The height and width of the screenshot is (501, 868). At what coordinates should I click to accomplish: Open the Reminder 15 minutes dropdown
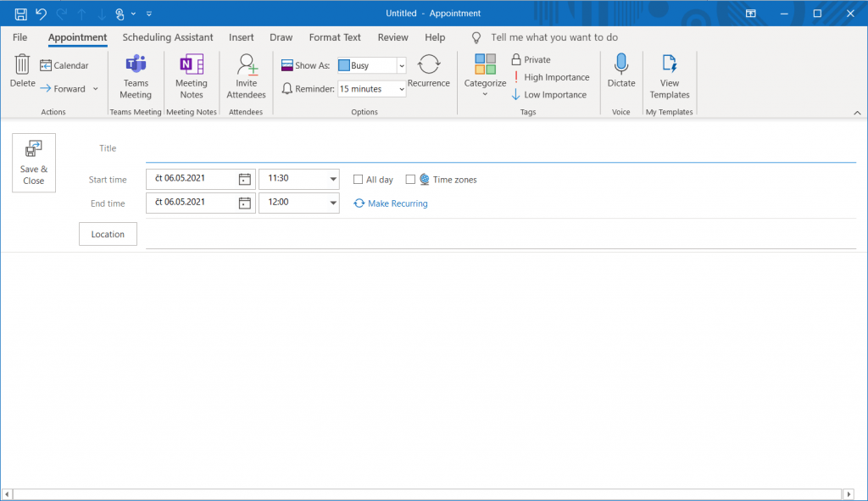coord(401,89)
